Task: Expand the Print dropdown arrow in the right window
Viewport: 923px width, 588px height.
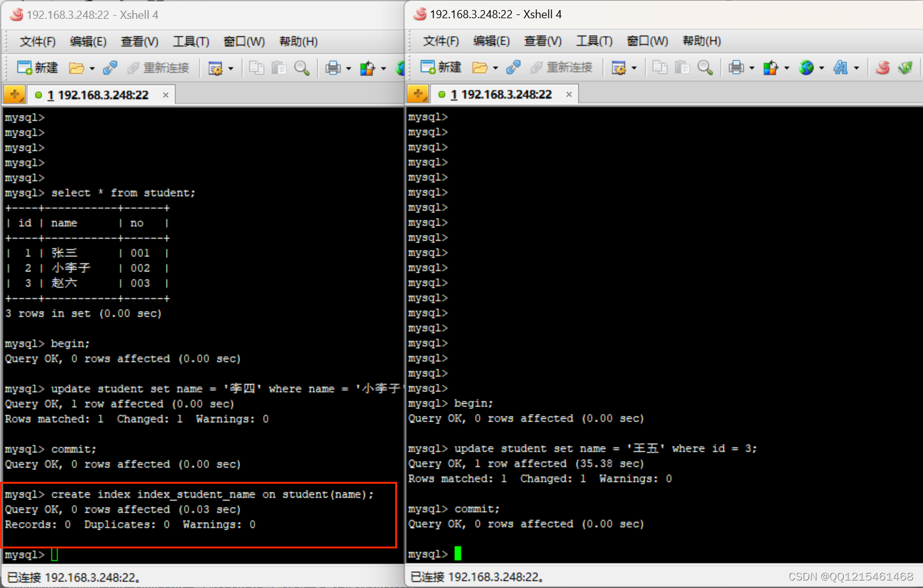Action: [x=751, y=68]
